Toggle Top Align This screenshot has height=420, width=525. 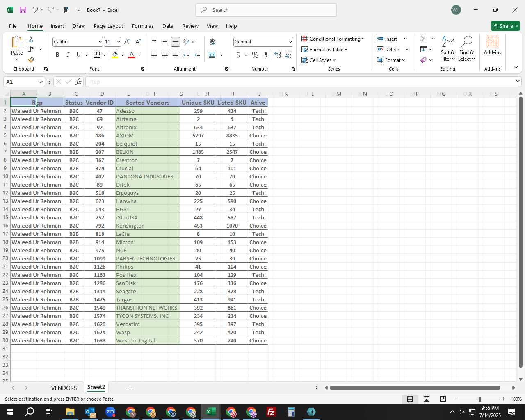point(154,41)
